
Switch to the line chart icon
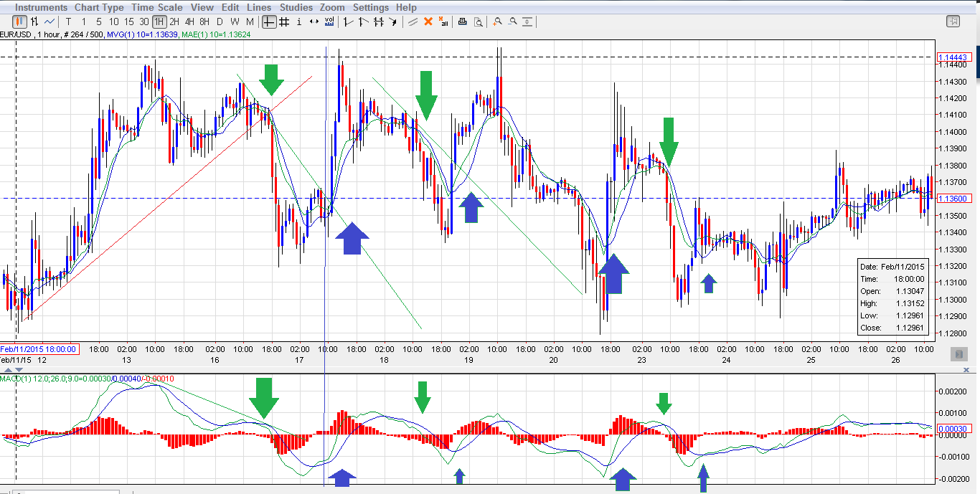50,22
